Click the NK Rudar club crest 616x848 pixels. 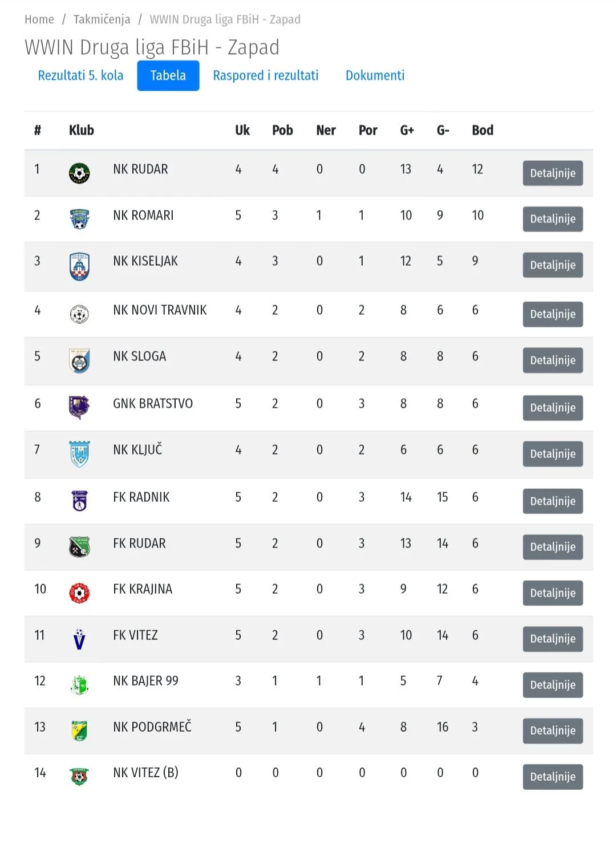pyautogui.click(x=79, y=173)
